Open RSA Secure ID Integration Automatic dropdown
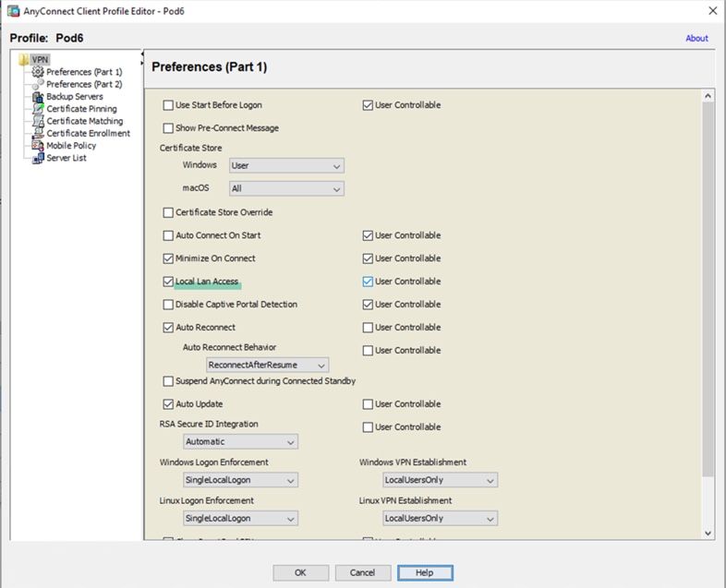Screen dimensions: 726x588 (240, 442)
